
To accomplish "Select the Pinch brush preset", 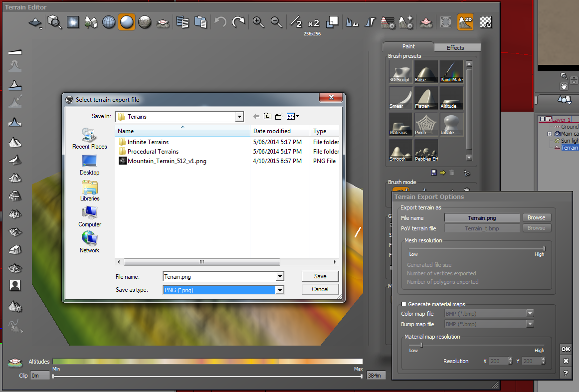I will pos(426,124).
